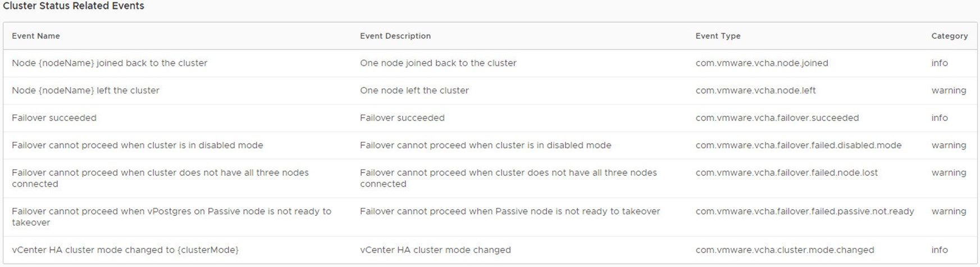
Task: Click event type com.vmware.vcha.node.joined
Action: [x=762, y=63]
